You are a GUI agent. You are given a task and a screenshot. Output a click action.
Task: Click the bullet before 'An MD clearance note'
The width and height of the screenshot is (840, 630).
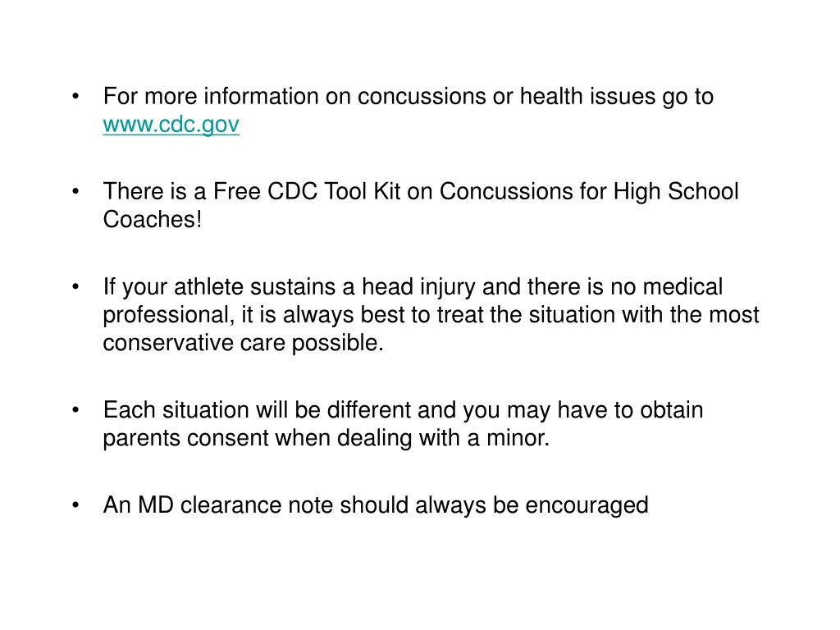coord(75,504)
